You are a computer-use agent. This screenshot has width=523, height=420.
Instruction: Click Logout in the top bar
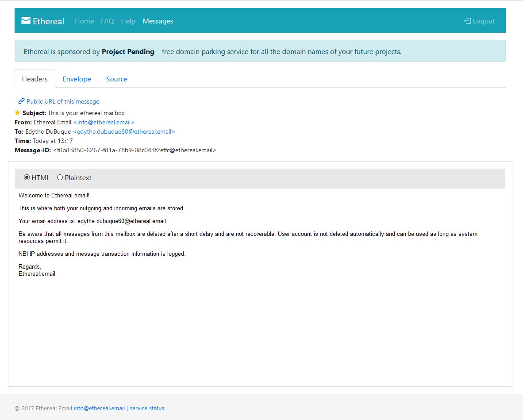483,21
